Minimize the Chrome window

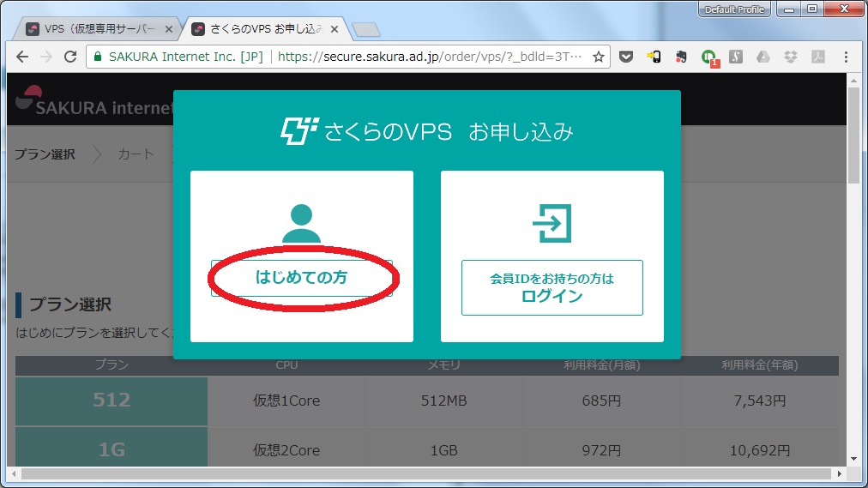coord(789,9)
